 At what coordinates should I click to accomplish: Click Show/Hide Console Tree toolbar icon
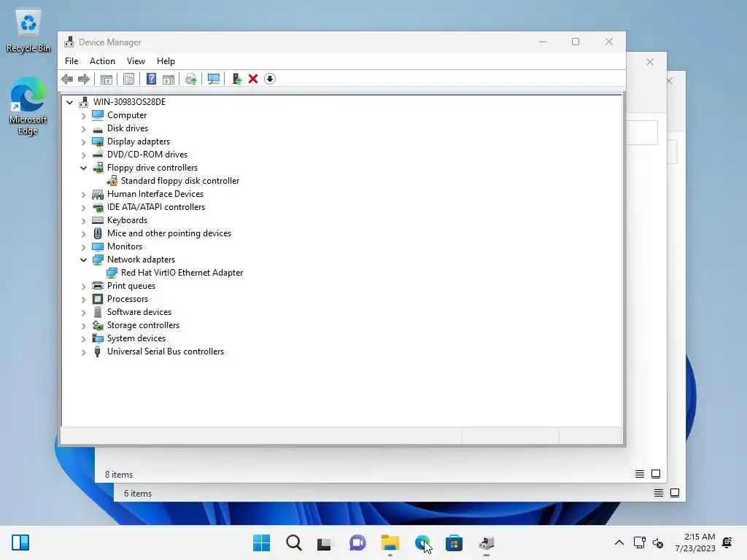tap(107, 79)
